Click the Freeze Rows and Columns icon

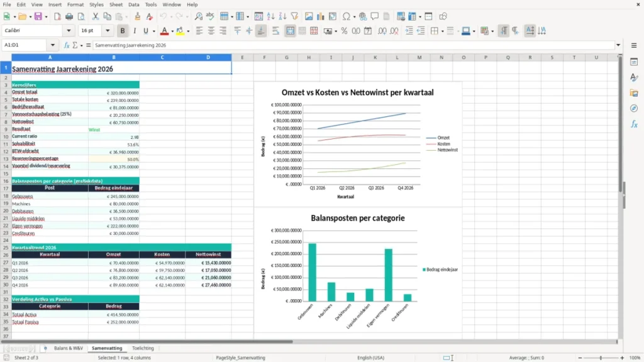[412, 16]
